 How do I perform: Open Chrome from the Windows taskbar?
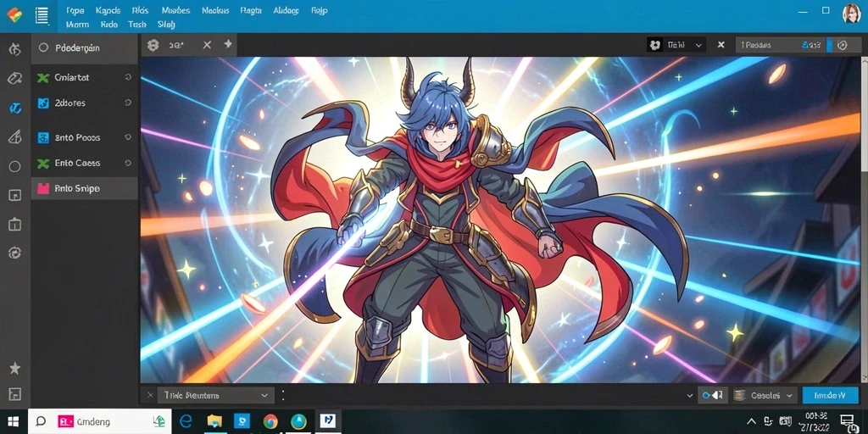(x=270, y=421)
